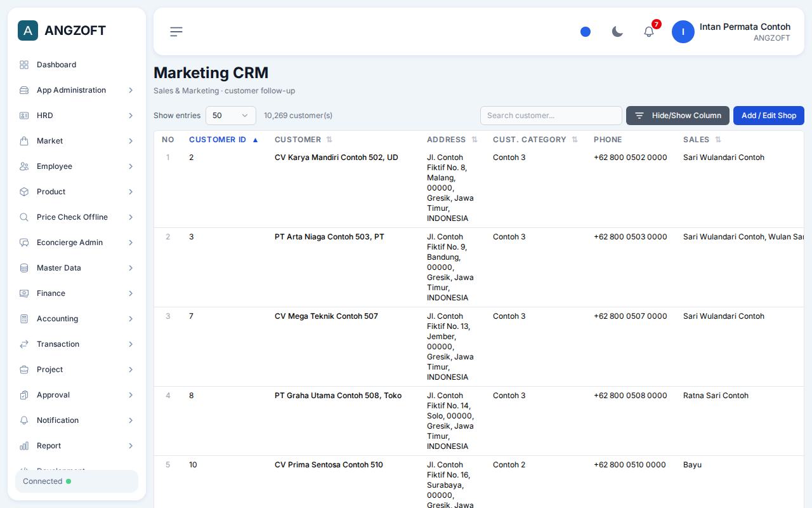The width and height of the screenshot is (812, 508).
Task: Click PT Arta Niaga Contoh 503, PT
Action: tap(329, 237)
